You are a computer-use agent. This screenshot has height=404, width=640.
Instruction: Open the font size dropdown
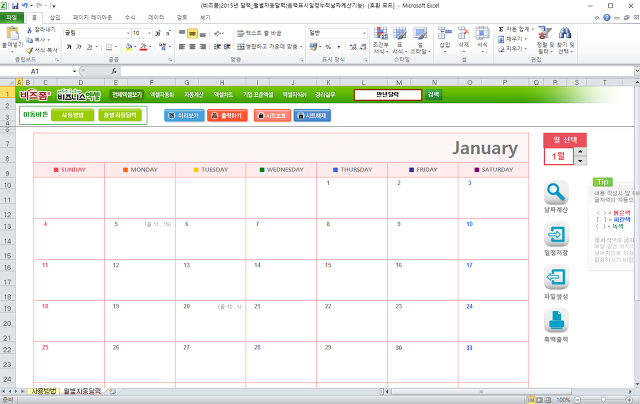click(x=149, y=33)
